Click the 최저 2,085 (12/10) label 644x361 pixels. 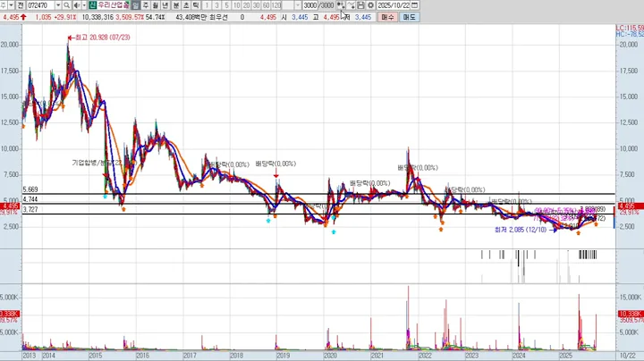pos(521,230)
